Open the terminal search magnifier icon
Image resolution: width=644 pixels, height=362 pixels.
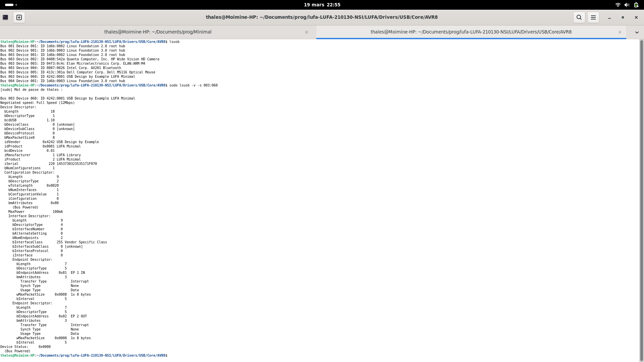[x=579, y=17]
